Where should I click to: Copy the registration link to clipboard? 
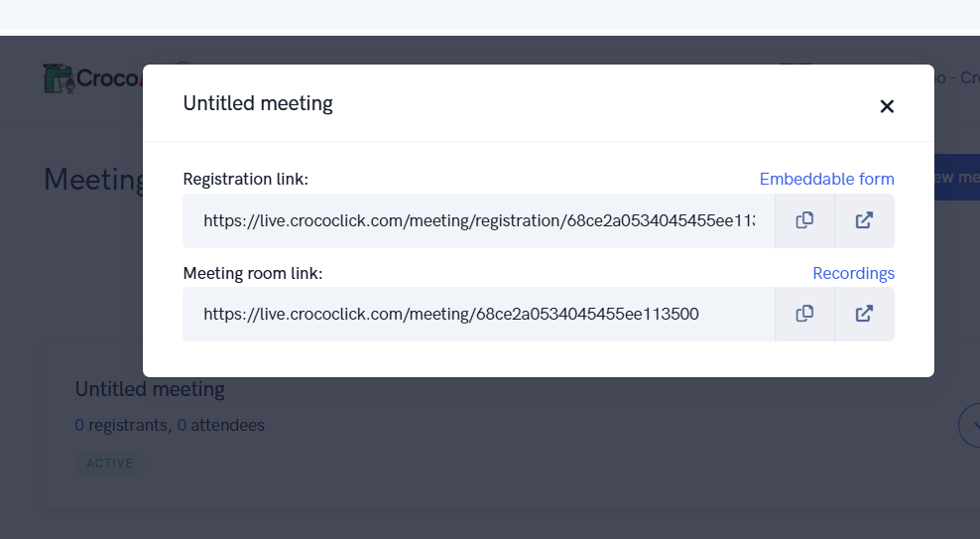click(804, 220)
